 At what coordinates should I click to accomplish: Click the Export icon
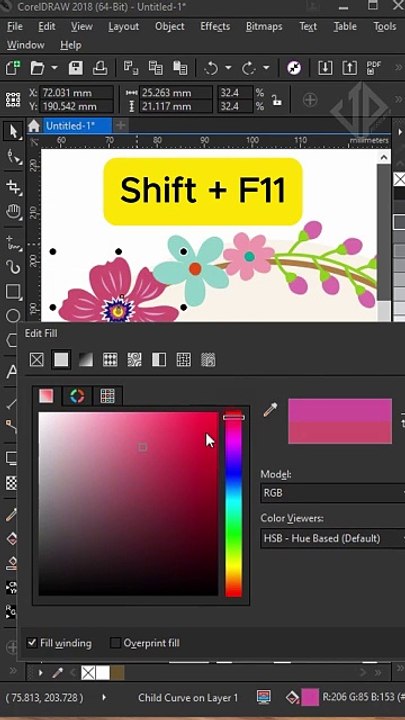click(x=349, y=68)
